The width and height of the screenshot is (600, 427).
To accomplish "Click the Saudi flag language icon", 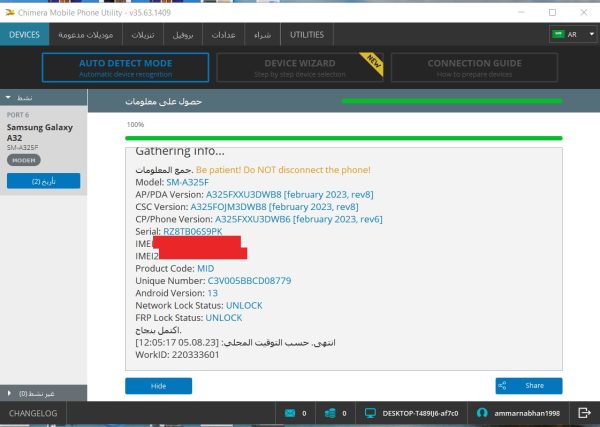I will click(x=558, y=34).
